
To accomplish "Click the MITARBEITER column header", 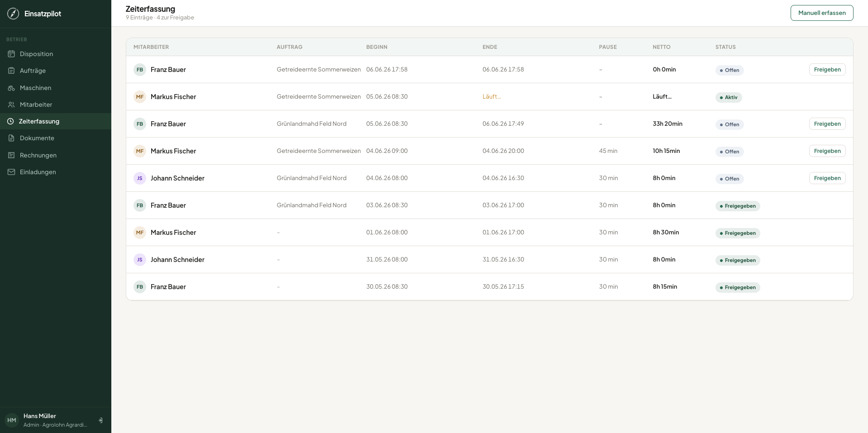I will pyautogui.click(x=151, y=47).
